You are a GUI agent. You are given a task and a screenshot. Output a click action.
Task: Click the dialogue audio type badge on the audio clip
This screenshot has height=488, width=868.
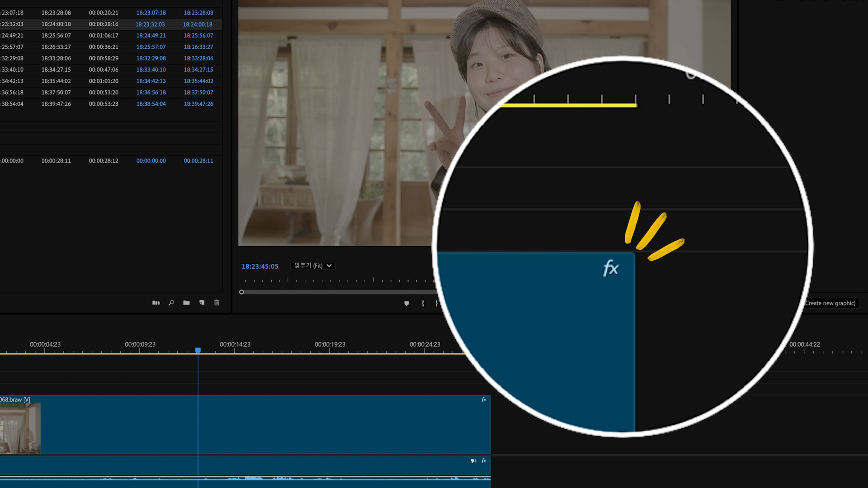(473, 461)
